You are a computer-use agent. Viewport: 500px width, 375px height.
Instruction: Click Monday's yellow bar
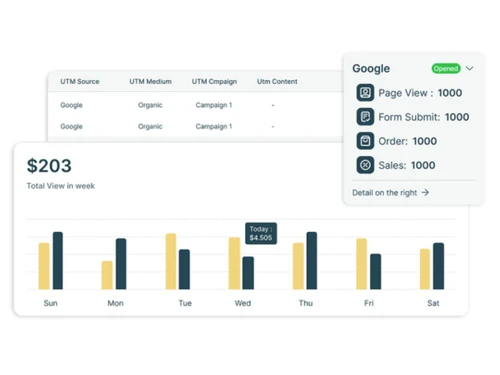(107, 275)
